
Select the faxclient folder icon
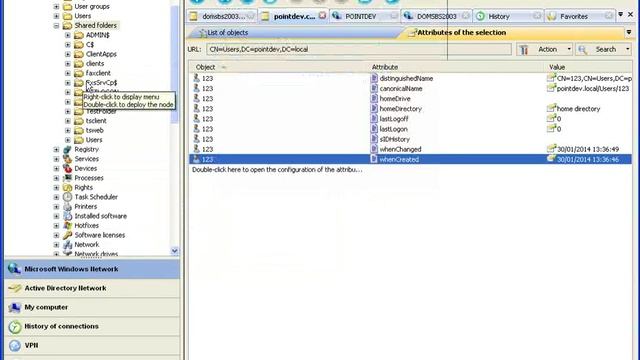(x=79, y=73)
